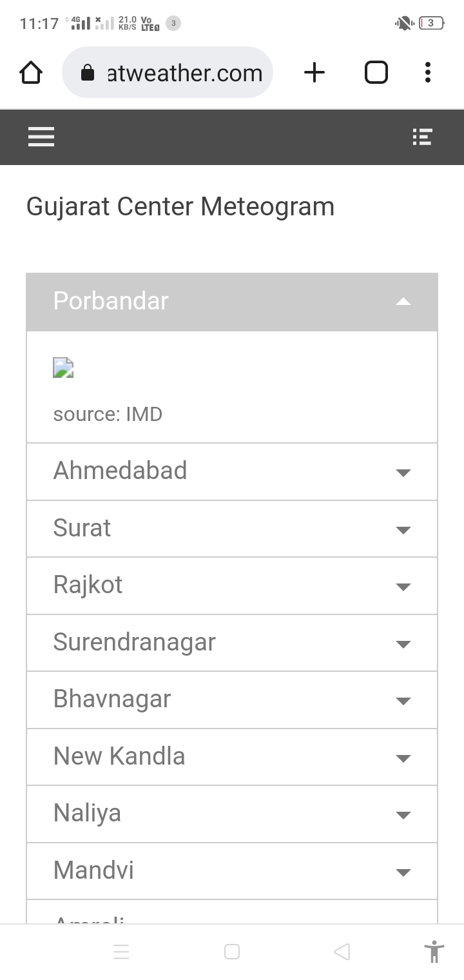Tap the Android recent apps button
464x980 pixels.
[x=121, y=952]
